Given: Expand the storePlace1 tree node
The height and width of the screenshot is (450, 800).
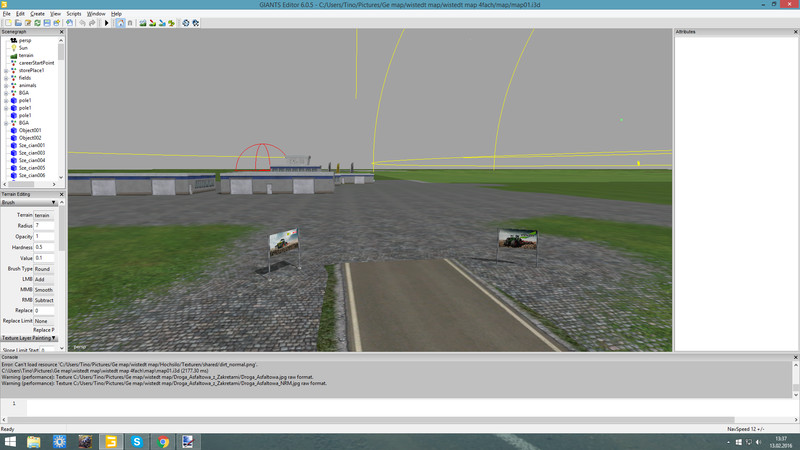Looking at the screenshot, I should [6, 70].
